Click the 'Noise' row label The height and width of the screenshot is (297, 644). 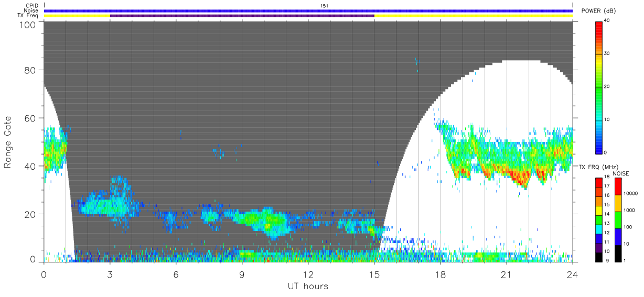coord(31,10)
